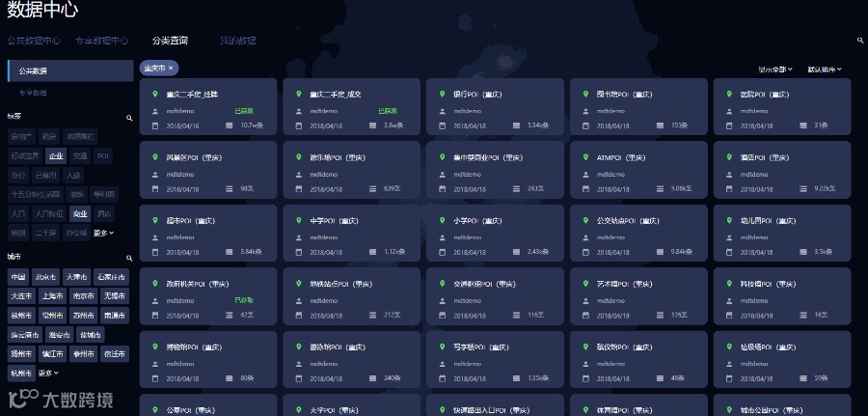Image resolution: width=868 pixels, height=416 pixels.
Task: Open the 显示全部 dropdown
Action: coord(775,69)
